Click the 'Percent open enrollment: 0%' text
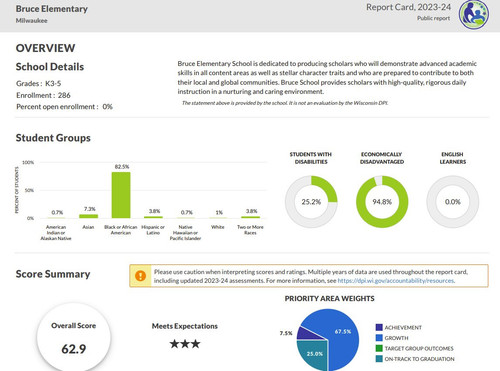500x371 pixels. 64,107
